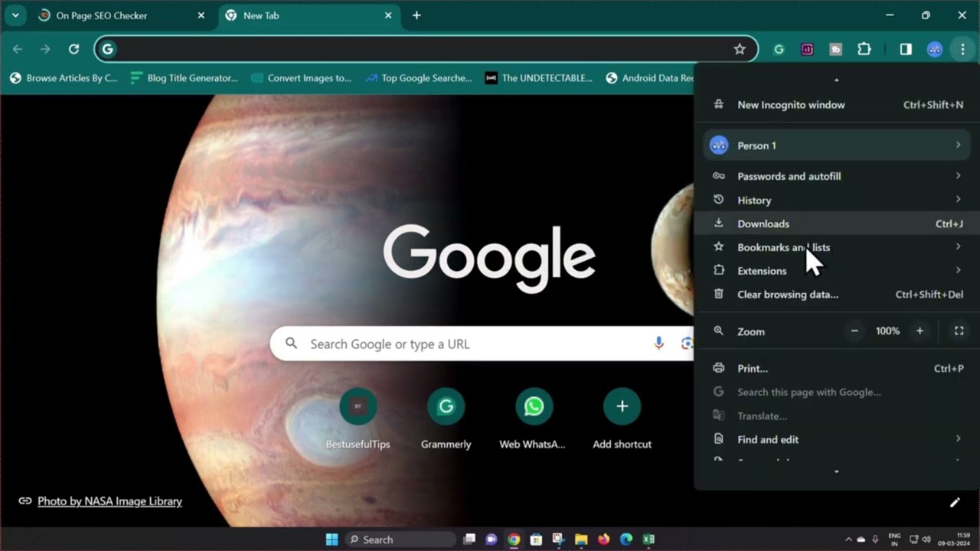Click the pink chart extension icon
980x551 pixels.
807,49
